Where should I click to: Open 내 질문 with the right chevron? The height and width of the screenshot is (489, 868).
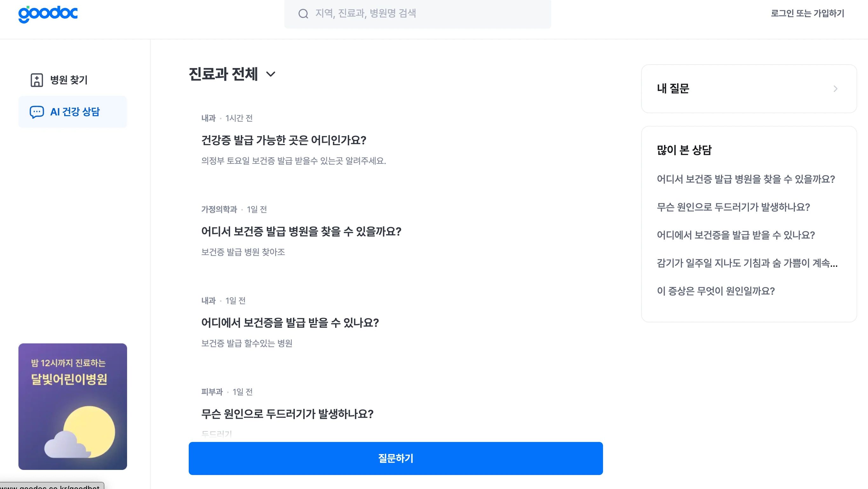[x=835, y=89]
